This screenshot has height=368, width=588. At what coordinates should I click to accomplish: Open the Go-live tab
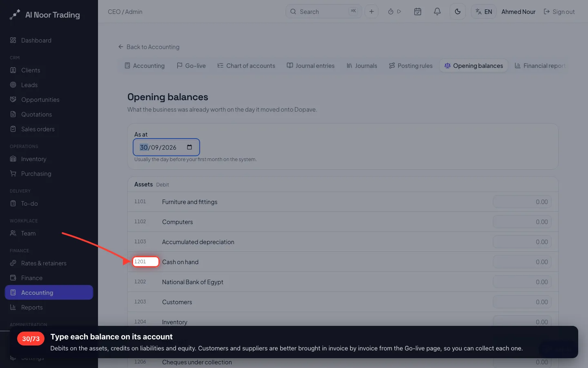click(191, 65)
